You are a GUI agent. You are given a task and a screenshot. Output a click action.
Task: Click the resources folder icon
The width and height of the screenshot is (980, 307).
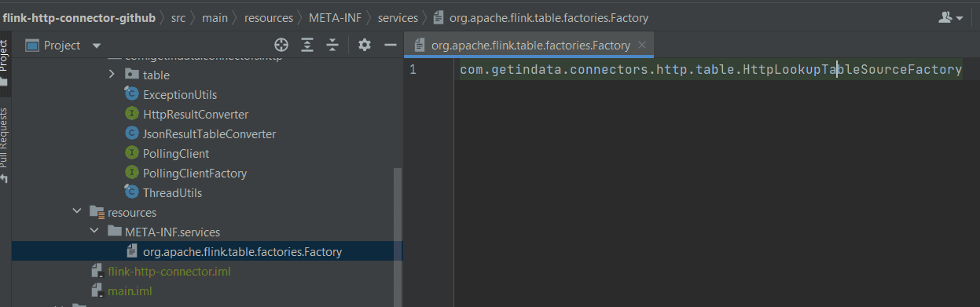97,212
